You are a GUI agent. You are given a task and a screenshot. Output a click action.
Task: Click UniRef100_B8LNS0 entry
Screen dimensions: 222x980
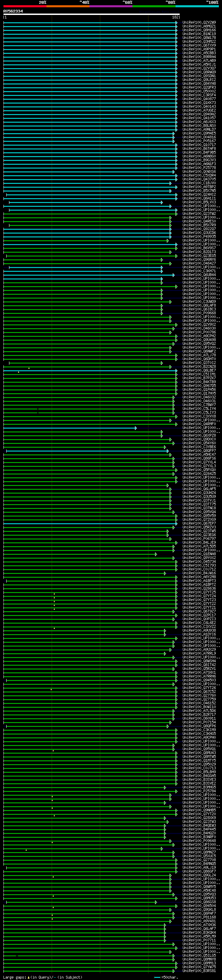tap(199, 125)
